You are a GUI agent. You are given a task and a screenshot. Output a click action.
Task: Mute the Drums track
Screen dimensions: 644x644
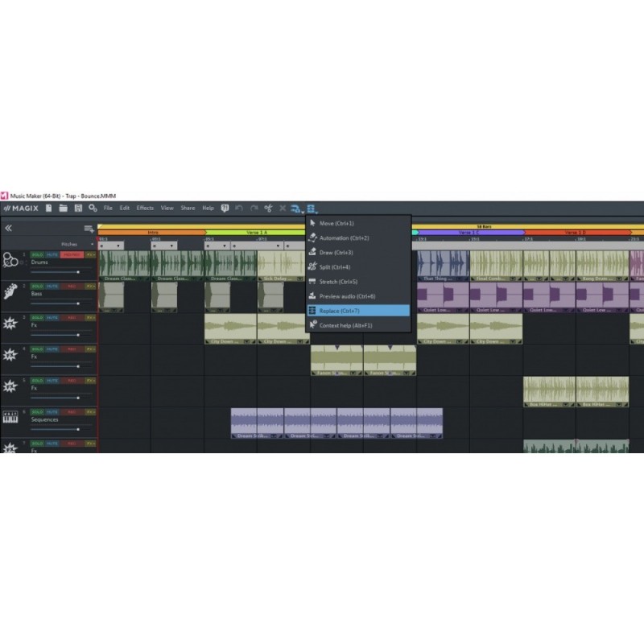click(x=51, y=254)
